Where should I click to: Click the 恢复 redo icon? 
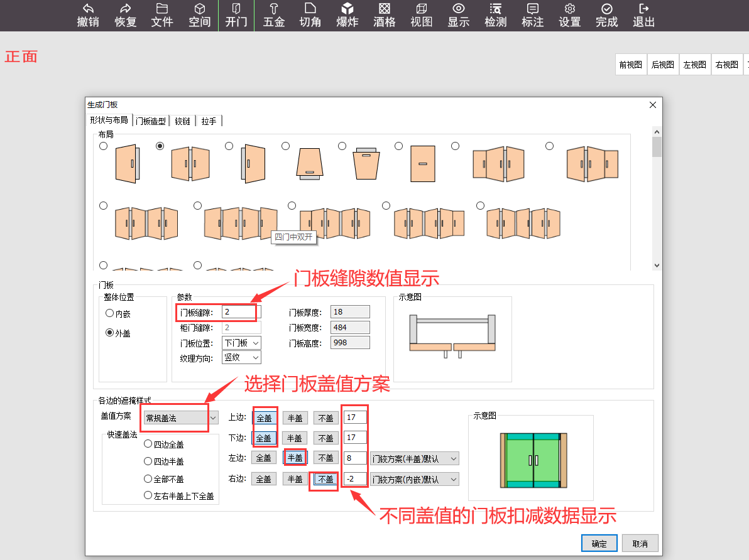[125, 15]
